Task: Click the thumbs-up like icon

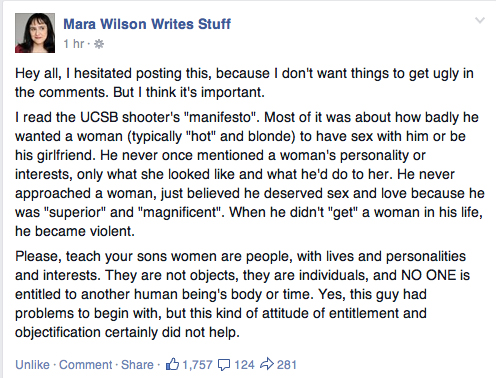Action: pyautogui.click(x=172, y=364)
